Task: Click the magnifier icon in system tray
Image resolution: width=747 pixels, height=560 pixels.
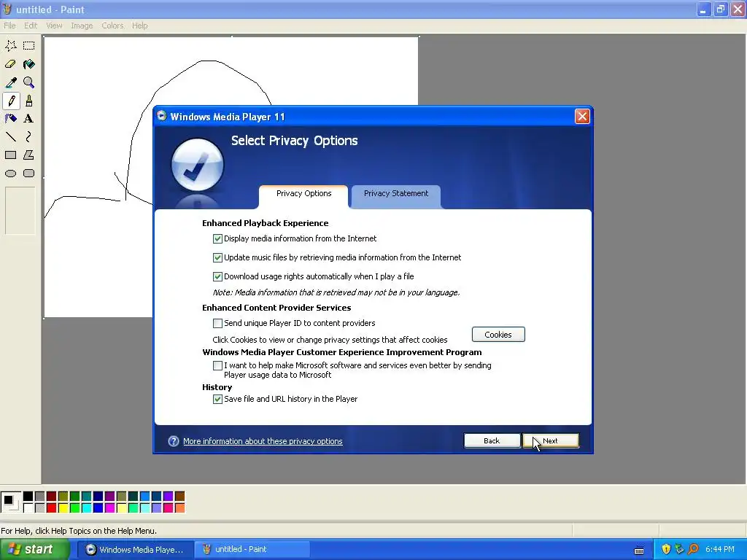Action: click(x=693, y=549)
